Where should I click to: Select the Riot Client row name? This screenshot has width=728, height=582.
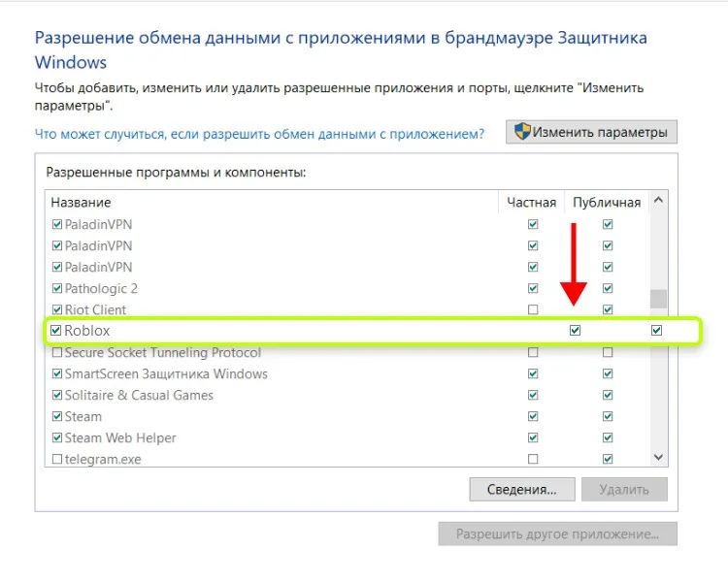click(x=96, y=309)
